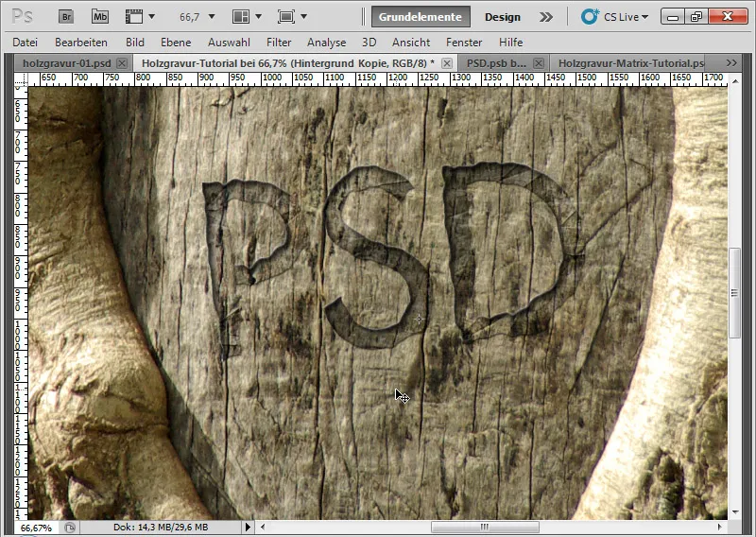Launch Adobe Bridge via Br icon
The height and width of the screenshot is (537, 756).
pyautogui.click(x=66, y=17)
